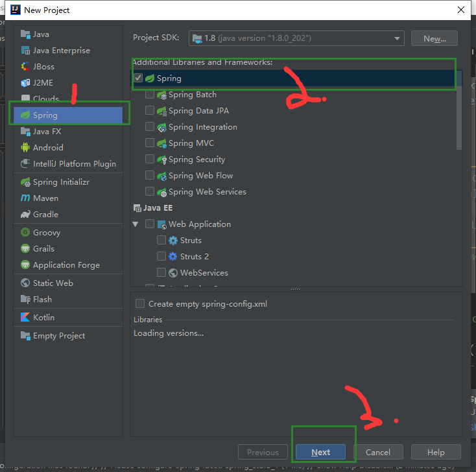Click the Application Forge icon
Image resolution: width=476 pixels, height=472 pixels.
click(25, 265)
